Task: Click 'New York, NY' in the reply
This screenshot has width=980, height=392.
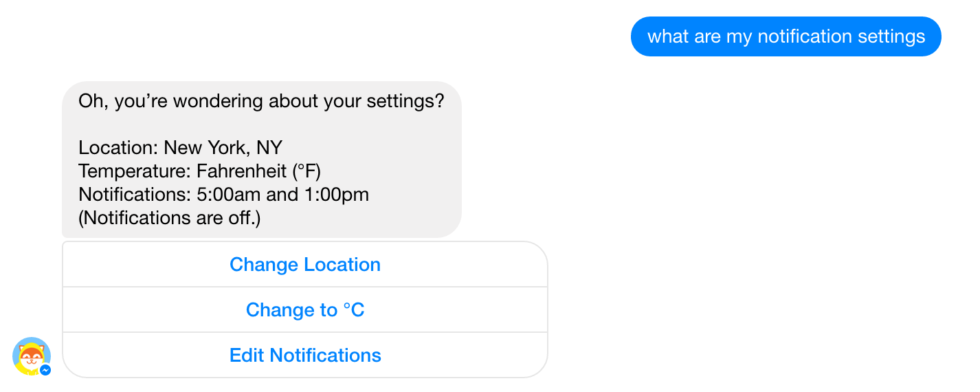Action: tap(223, 148)
